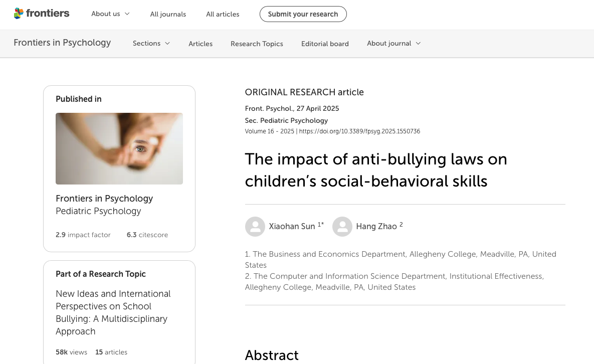This screenshot has width=594, height=364.
Task: Click Submit your research button
Action: (303, 14)
